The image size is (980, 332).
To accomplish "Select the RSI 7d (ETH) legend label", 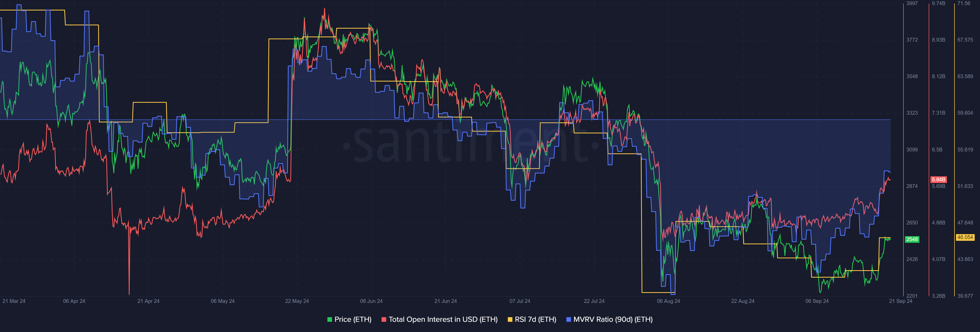I will (535, 319).
